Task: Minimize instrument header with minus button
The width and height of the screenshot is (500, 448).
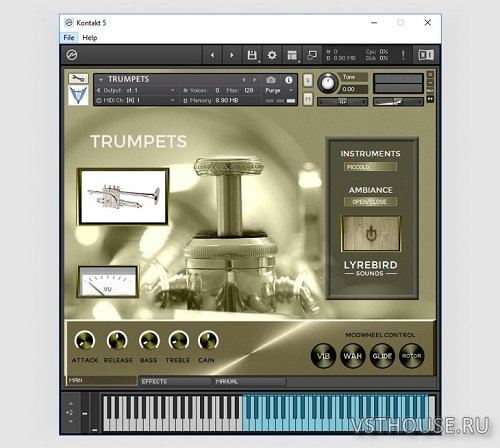Action: tap(430, 82)
